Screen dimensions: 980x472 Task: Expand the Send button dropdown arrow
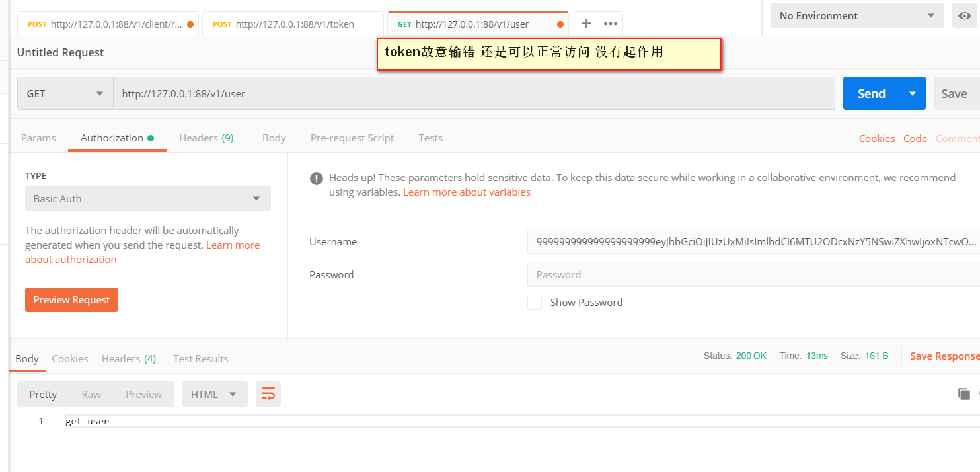pos(913,93)
